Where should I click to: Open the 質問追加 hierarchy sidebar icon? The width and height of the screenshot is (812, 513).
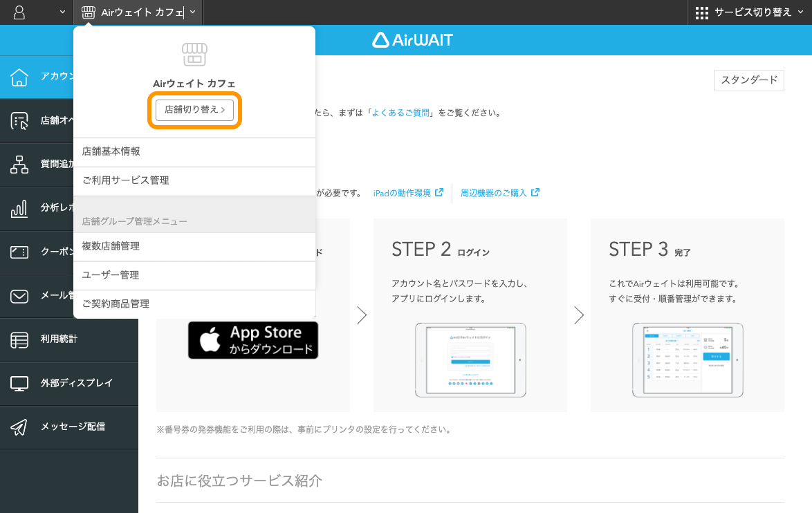(x=19, y=165)
